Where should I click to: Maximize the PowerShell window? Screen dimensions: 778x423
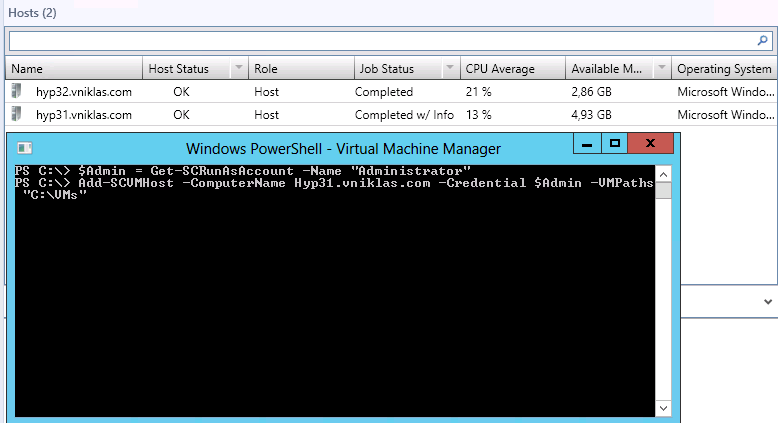click(615, 144)
